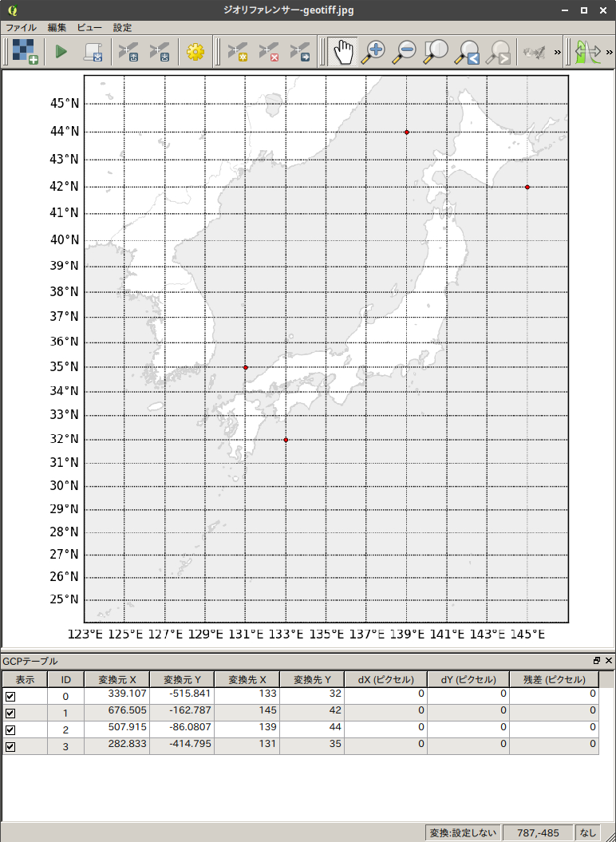This screenshot has width=616, height=842.
Task: Open transformation settings gear icon
Action: 195,52
